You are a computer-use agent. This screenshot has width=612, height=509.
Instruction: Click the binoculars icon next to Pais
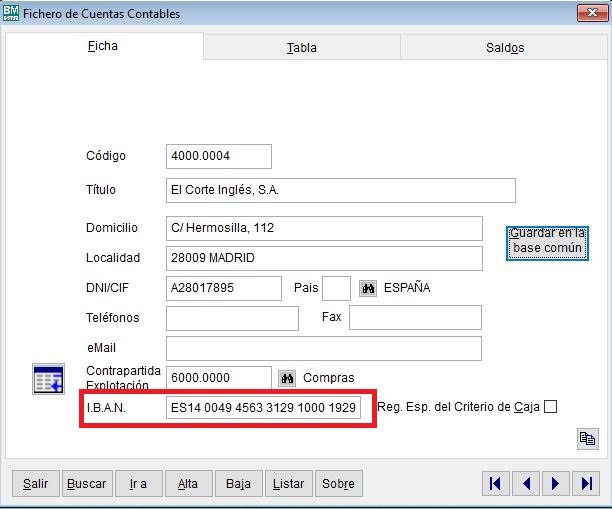click(368, 288)
